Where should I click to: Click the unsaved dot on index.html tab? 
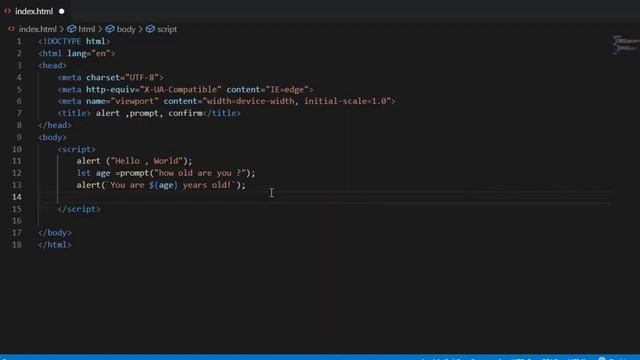[x=62, y=11]
